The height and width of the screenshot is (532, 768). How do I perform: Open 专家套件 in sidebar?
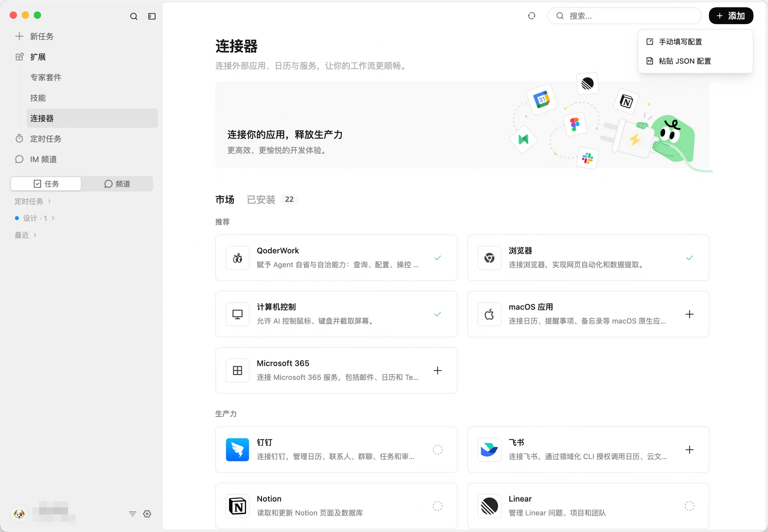click(46, 77)
